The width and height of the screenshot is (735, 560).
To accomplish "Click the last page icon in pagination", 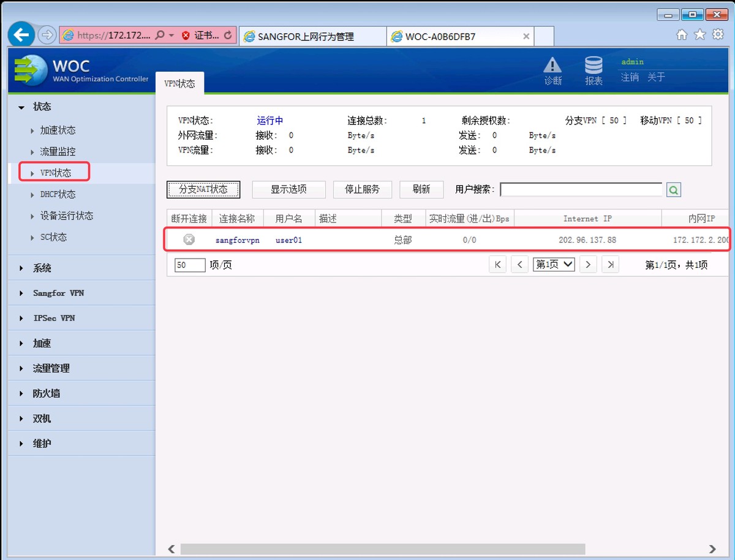I will pos(609,264).
